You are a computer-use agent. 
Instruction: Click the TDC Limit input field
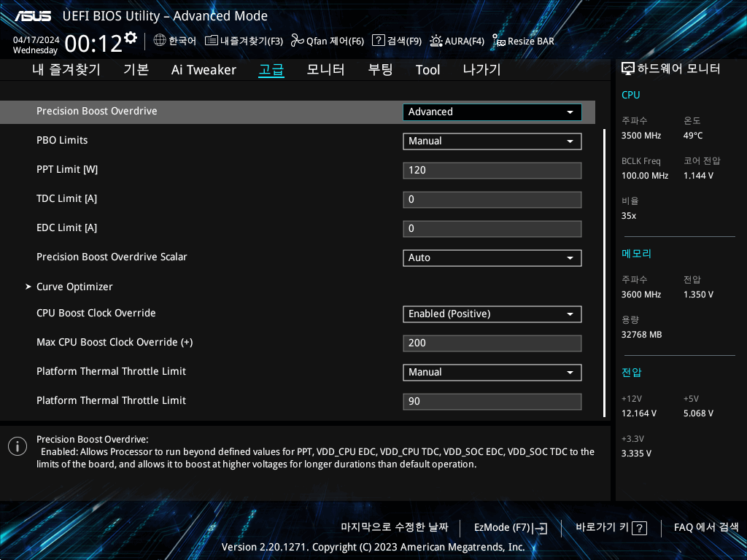point(492,200)
